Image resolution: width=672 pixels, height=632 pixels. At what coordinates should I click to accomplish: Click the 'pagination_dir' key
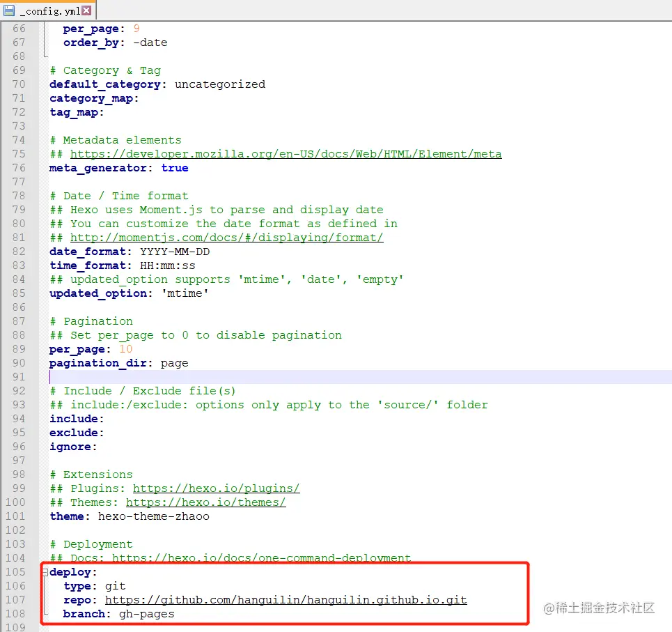[98, 363]
